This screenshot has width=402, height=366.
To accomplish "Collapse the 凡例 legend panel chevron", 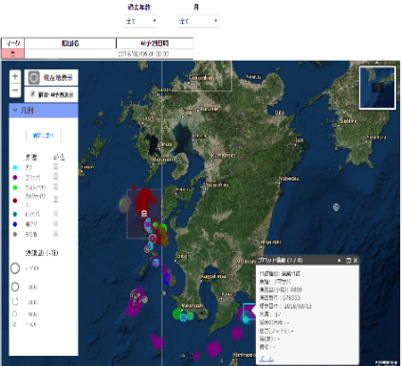I will coord(15,110).
